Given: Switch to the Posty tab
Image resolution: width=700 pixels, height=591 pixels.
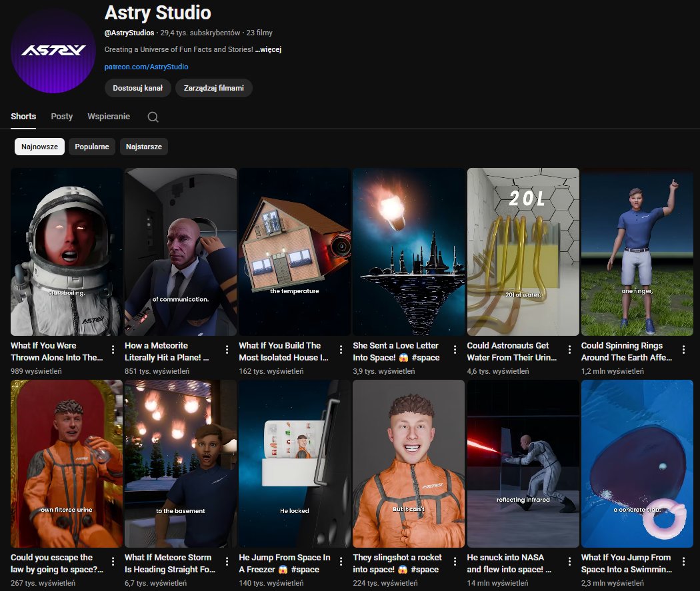Looking at the screenshot, I should [61, 117].
